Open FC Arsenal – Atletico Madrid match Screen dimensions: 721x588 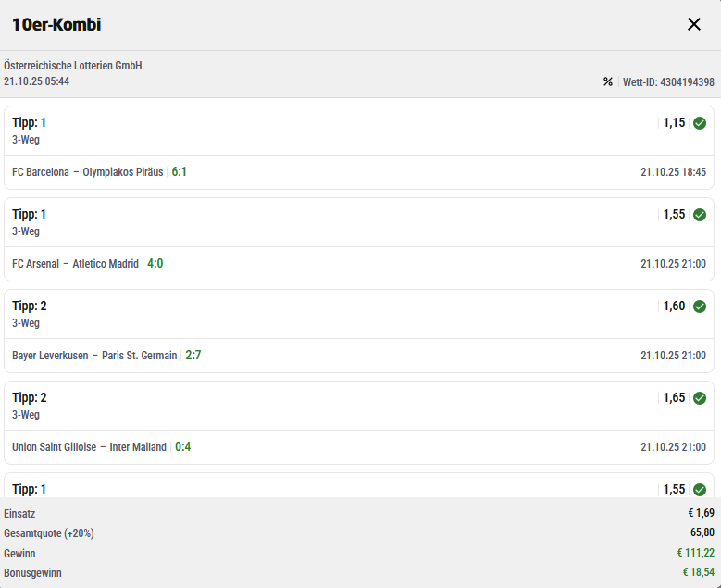75,264
